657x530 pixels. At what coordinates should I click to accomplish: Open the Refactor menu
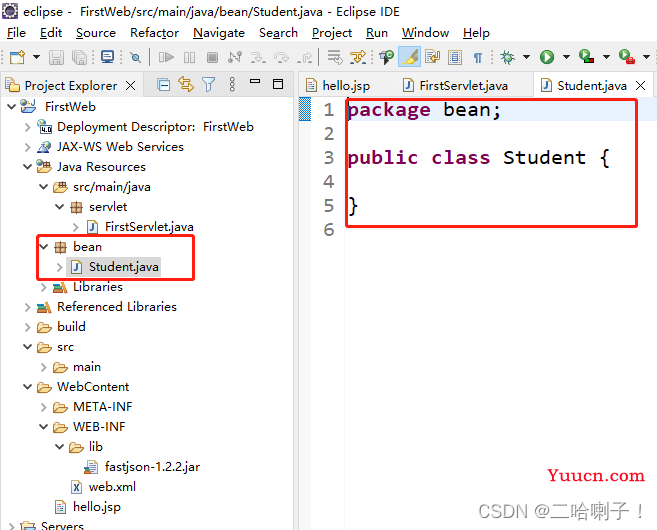[154, 33]
